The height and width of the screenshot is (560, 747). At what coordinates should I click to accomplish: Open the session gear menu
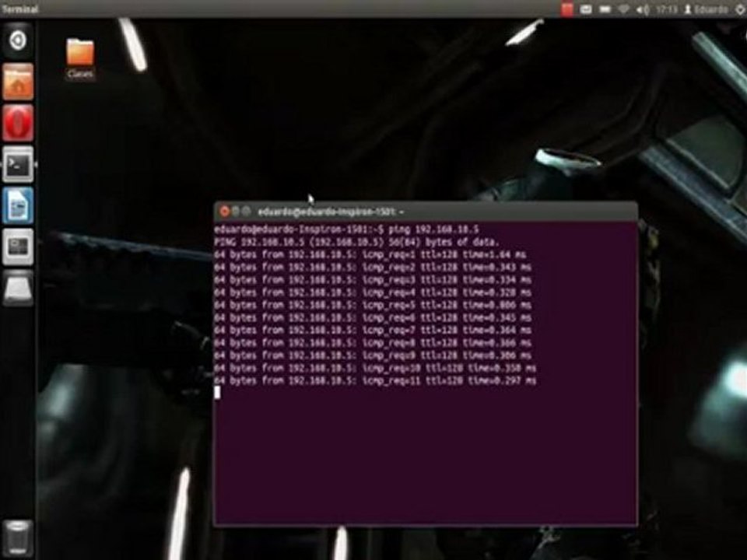coord(741,9)
